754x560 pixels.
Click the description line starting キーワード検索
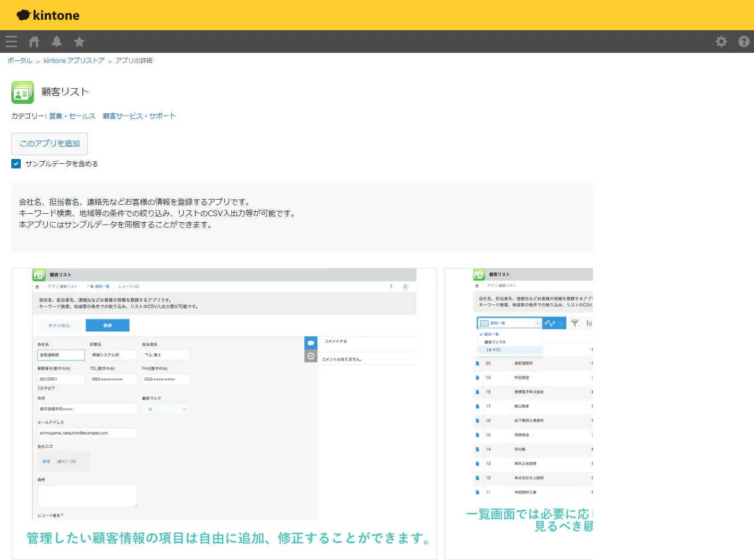(x=157, y=213)
